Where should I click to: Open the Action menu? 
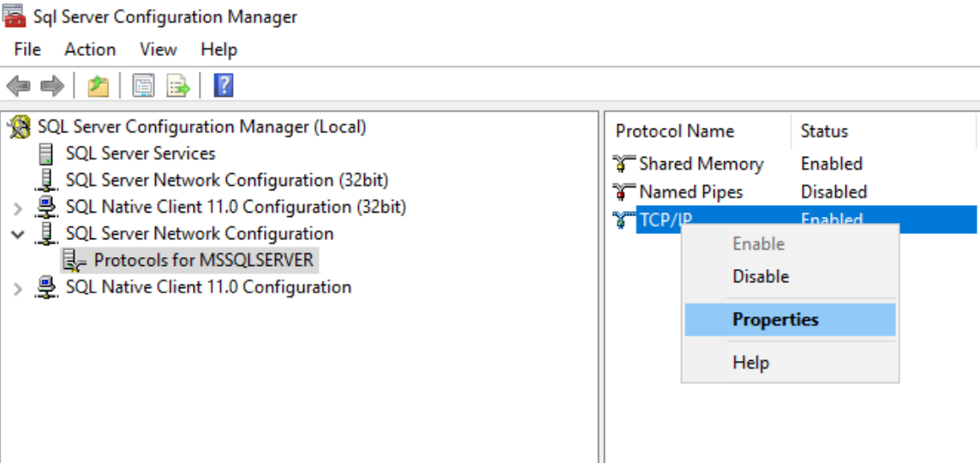tap(90, 50)
